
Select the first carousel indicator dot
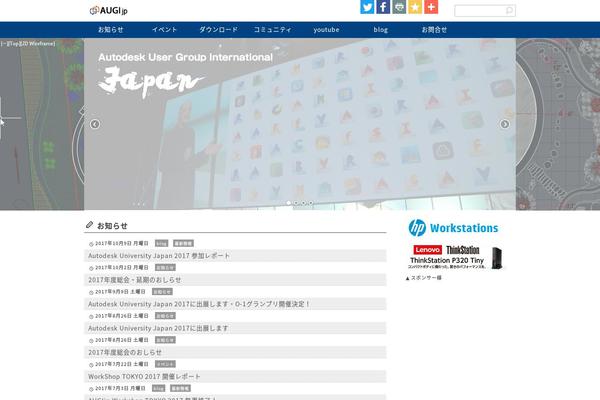[x=289, y=203]
